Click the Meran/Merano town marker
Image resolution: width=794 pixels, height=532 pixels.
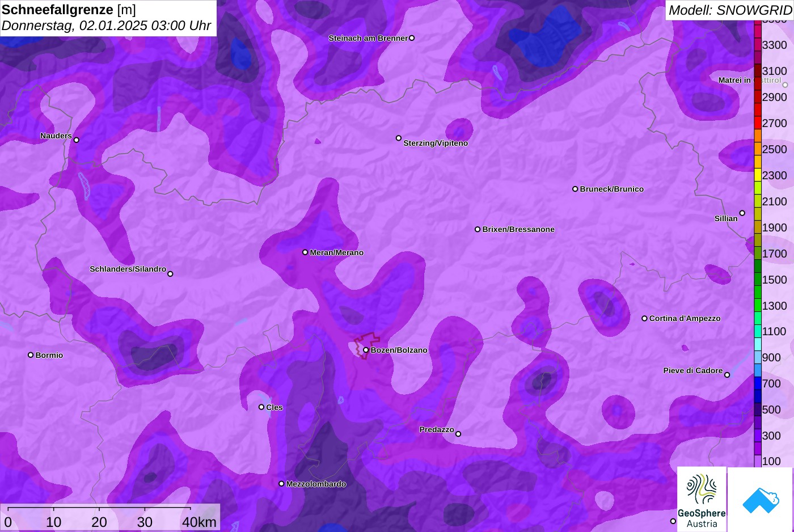click(x=305, y=252)
